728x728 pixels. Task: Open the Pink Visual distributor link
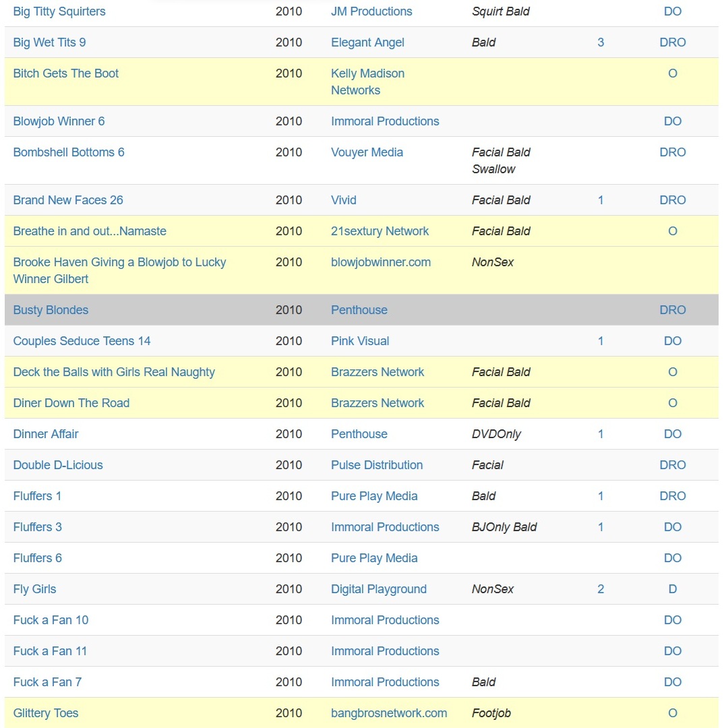coord(360,341)
